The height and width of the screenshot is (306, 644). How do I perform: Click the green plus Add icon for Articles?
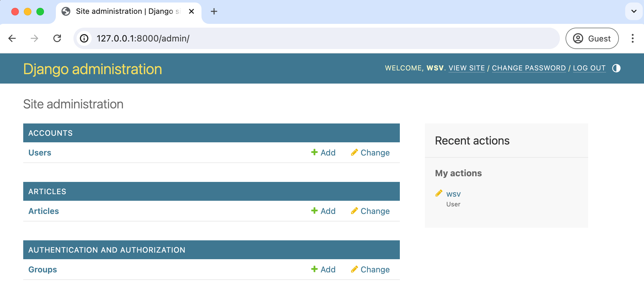pos(314,211)
